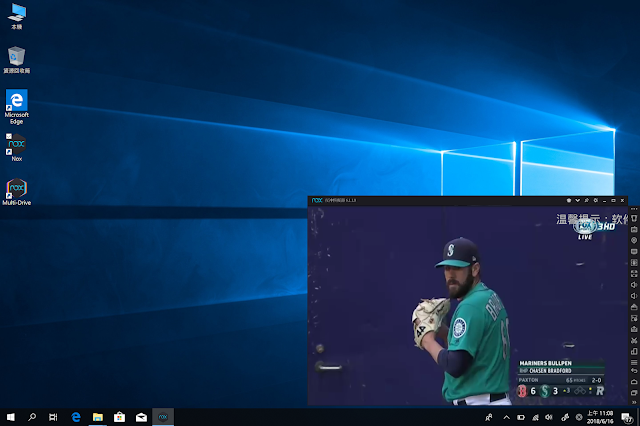Image resolution: width=640 pixels, height=426 pixels.
Task: Minimize the Nox player window
Action: point(604,200)
